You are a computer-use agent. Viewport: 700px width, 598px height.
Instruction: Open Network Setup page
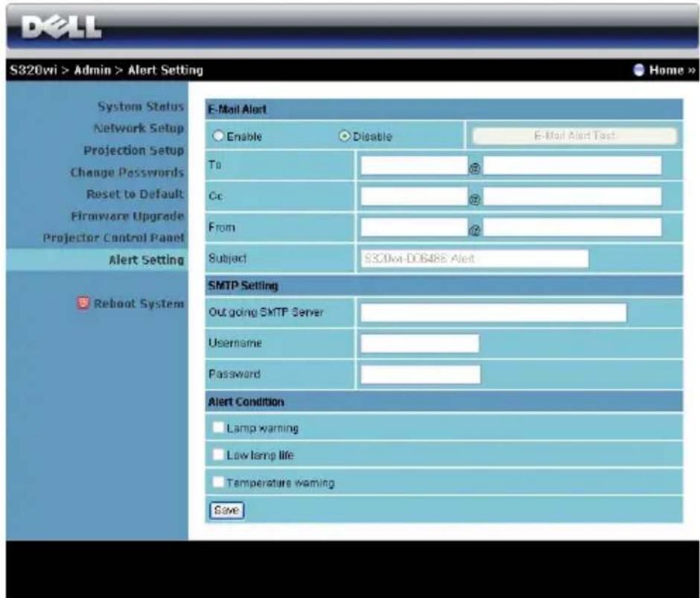point(139,128)
